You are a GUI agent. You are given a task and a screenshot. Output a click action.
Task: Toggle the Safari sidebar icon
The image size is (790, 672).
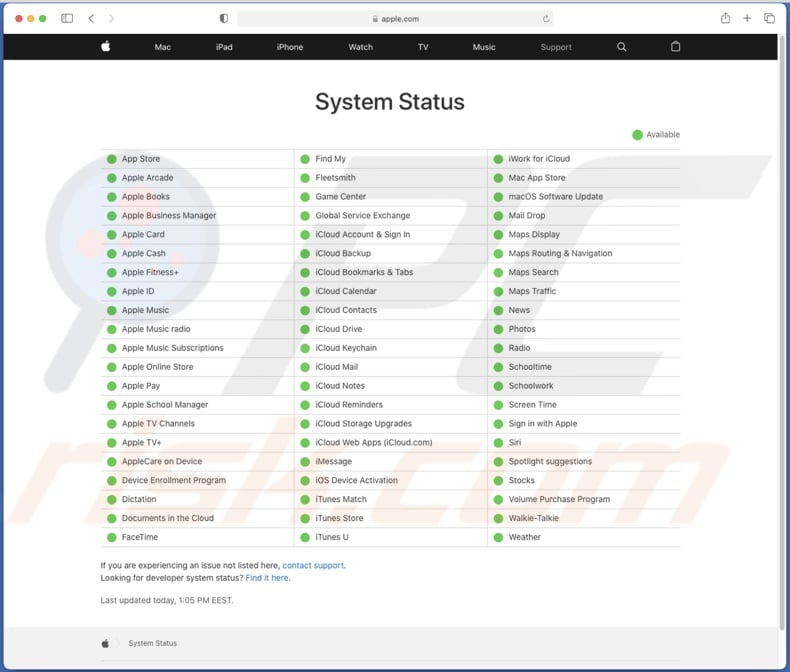67,19
